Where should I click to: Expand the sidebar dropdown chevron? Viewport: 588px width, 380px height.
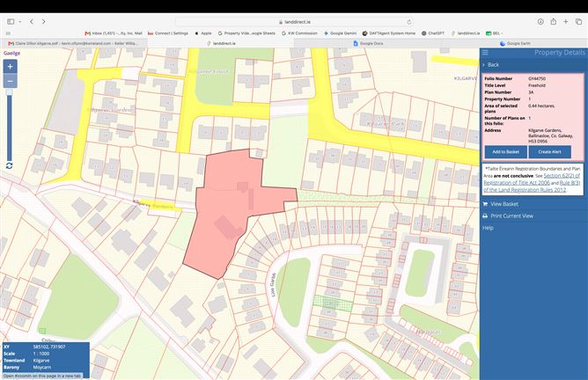pos(20,22)
